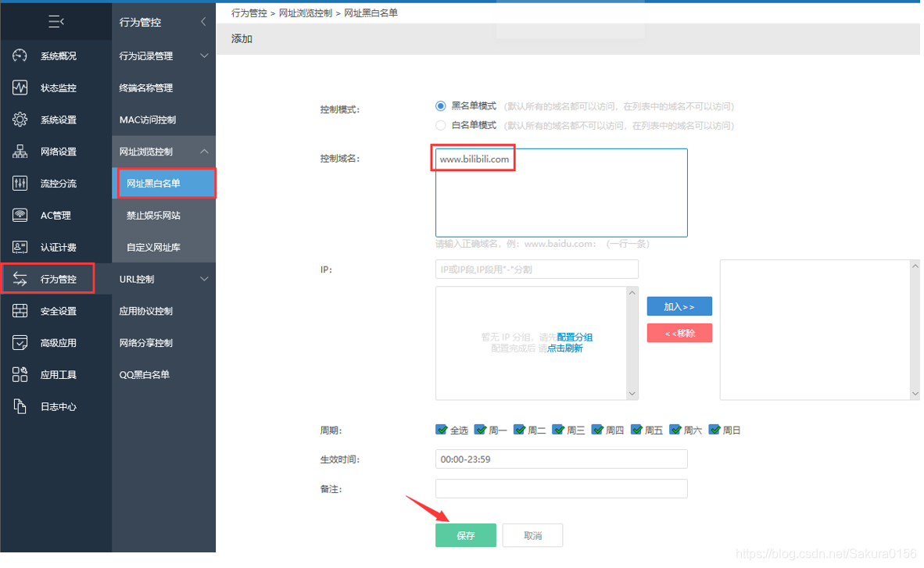Toggle the 周一 checkbox
The height and width of the screenshot is (568, 924).
[x=480, y=430]
